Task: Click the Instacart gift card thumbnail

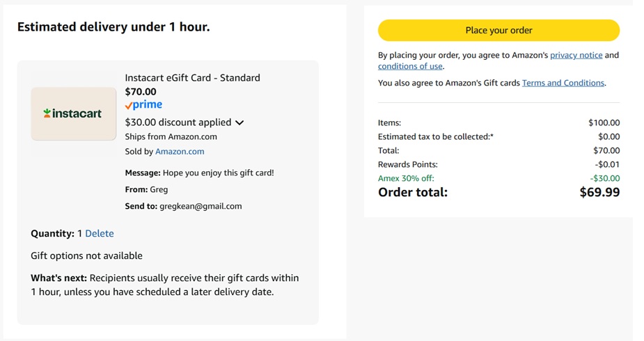Action: 74,113
